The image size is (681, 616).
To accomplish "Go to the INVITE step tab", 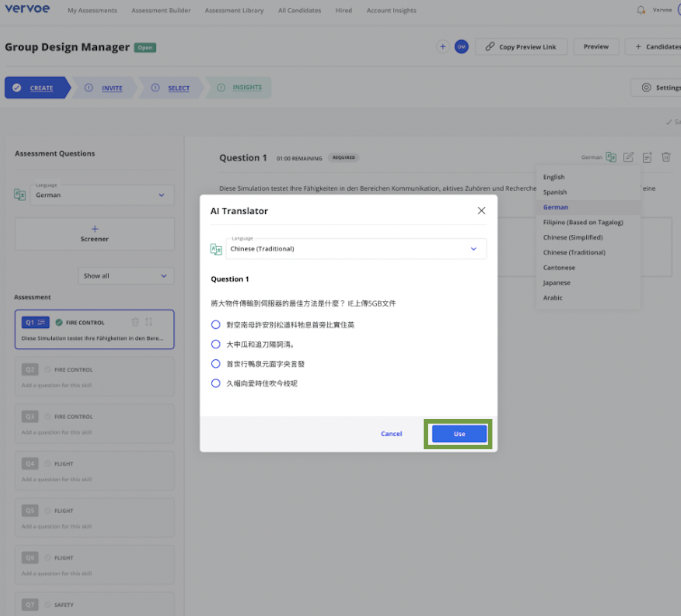I will pos(112,88).
